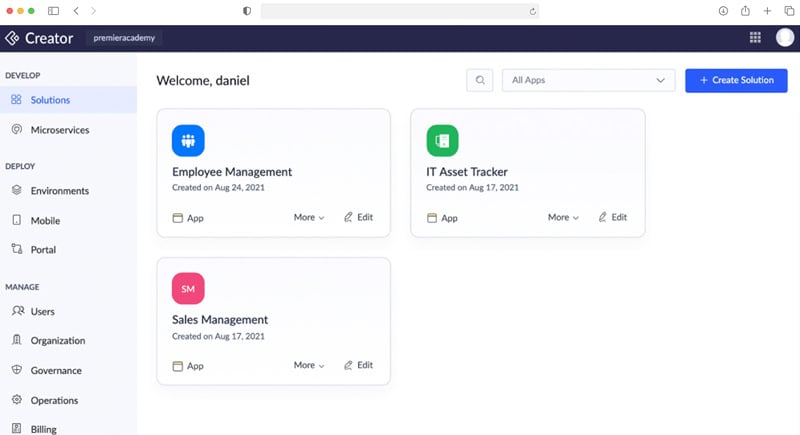
Task: Go back in the browser
Action: (x=76, y=11)
